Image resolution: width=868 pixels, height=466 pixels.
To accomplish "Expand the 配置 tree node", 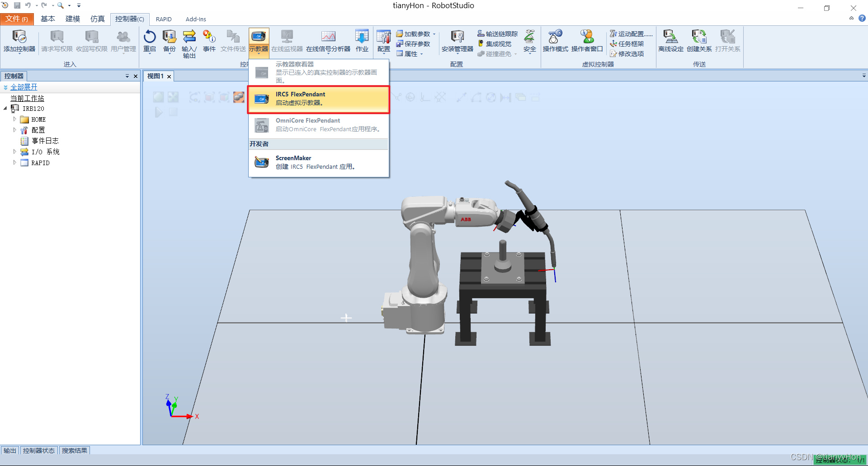I will click(x=14, y=130).
